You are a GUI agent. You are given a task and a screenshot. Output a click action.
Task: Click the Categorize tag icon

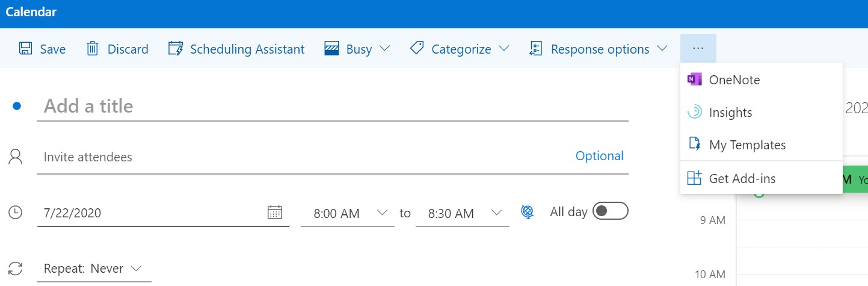pos(416,49)
